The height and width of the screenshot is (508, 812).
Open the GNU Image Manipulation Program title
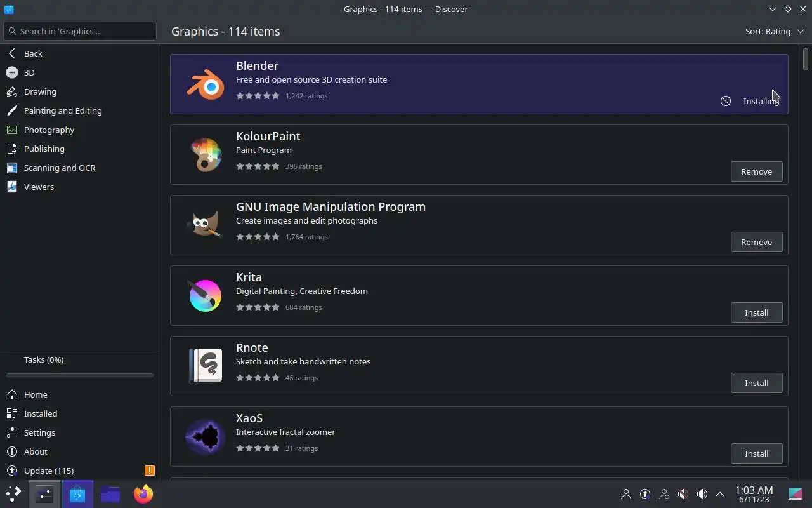pos(331,206)
